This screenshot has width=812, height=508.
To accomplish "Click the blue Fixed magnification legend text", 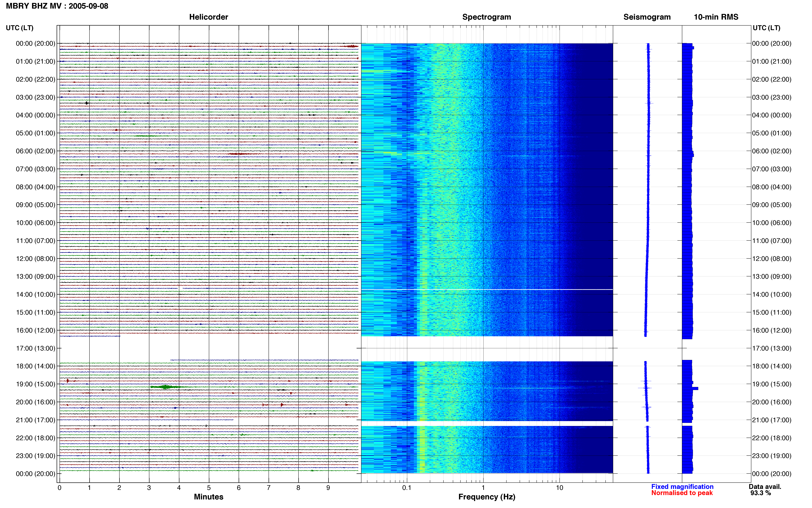I will point(682,486).
